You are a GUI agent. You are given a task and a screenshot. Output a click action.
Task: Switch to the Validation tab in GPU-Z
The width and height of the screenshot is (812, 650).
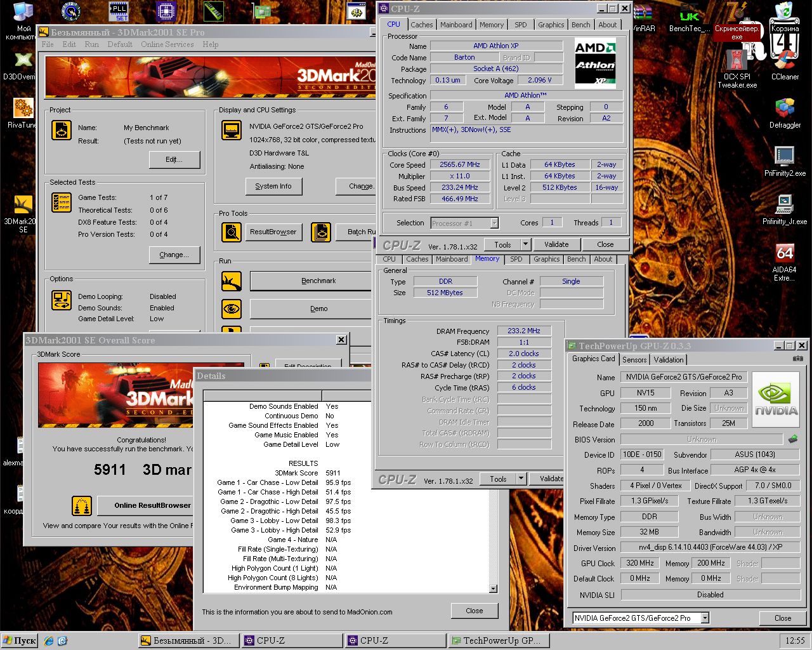click(669, 359)
